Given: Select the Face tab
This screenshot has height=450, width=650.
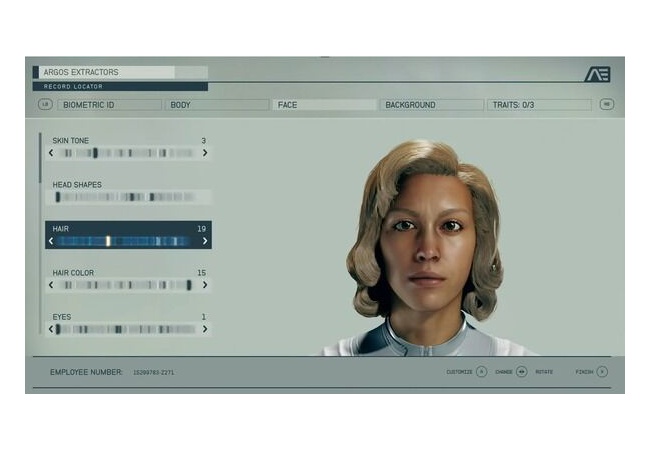Looking at the screenshot, I should point(324,105).
